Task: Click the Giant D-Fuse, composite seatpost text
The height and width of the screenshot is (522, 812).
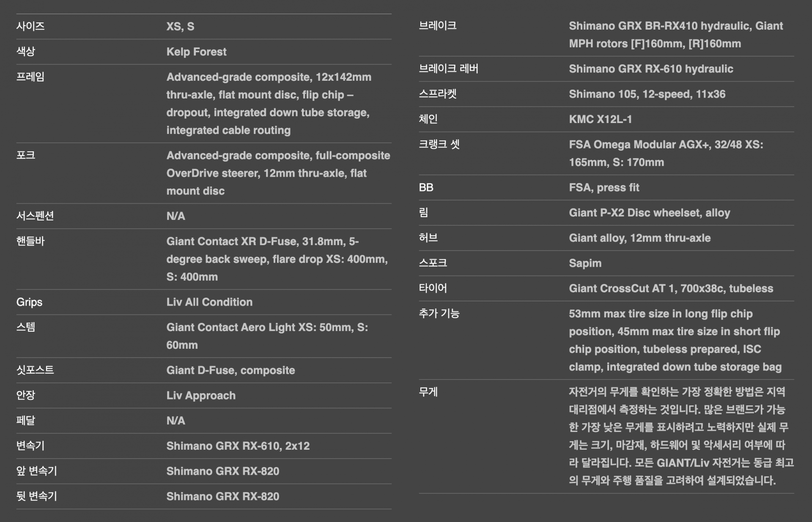Action: coord(230,370)
